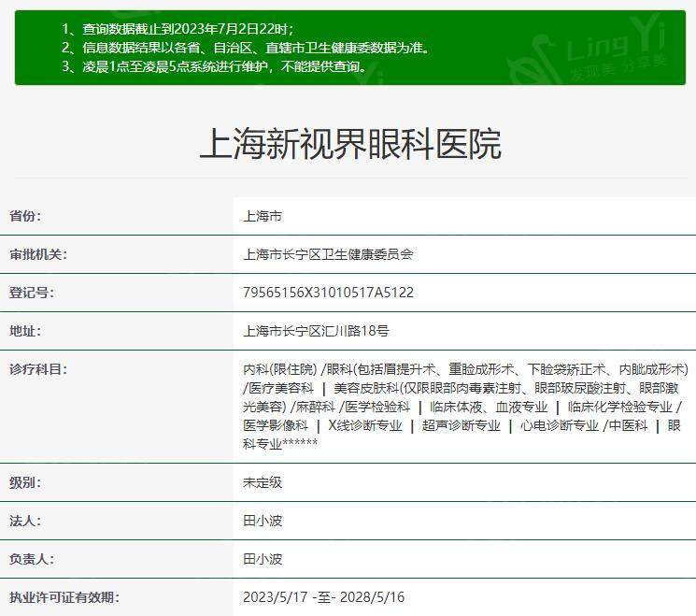Click the 审批机关 label
The height and width of the screenshot is (616, 696).
click(38, 254)
